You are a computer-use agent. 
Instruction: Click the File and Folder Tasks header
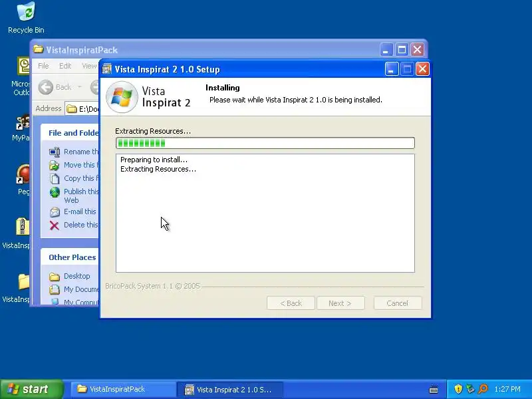click(70, 132)
